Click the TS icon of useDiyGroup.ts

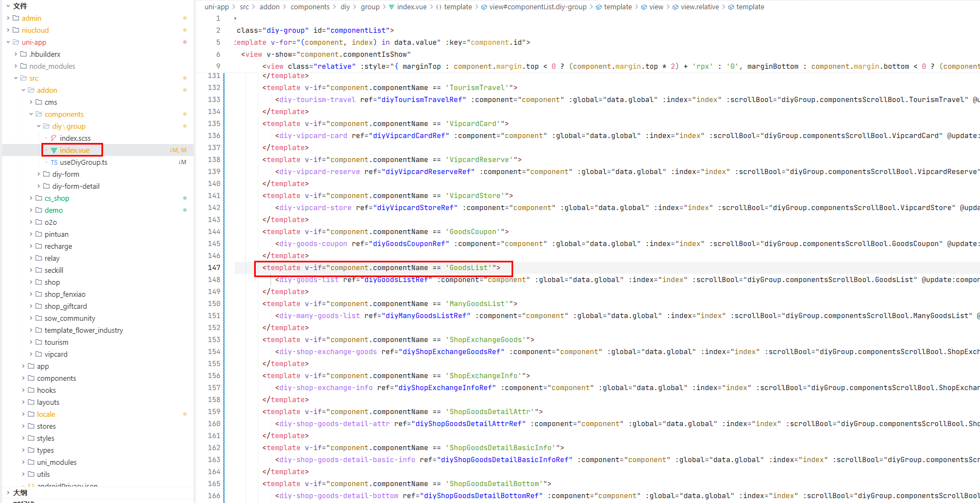[54, 163]
